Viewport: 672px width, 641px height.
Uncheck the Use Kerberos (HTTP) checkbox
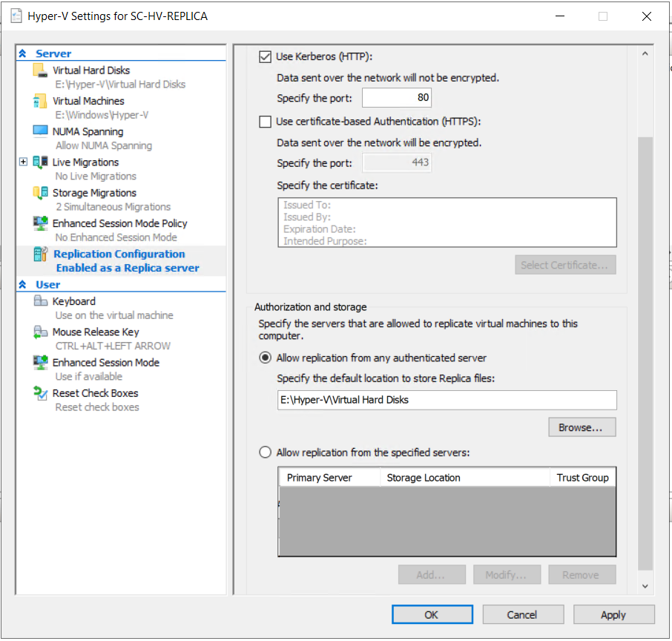tap(266, 56)
